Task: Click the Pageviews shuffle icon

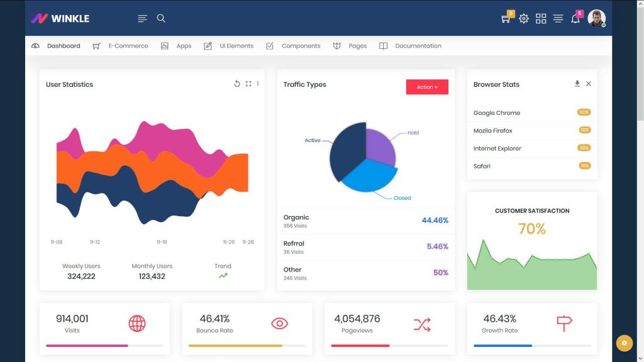Action: point(422,322)
